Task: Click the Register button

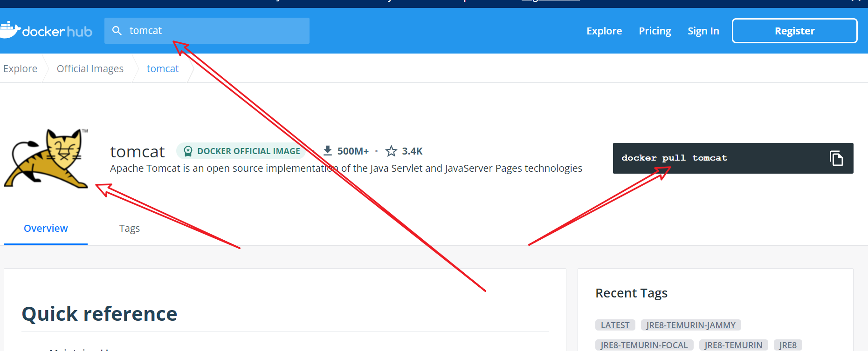Action: click(795, 31)
